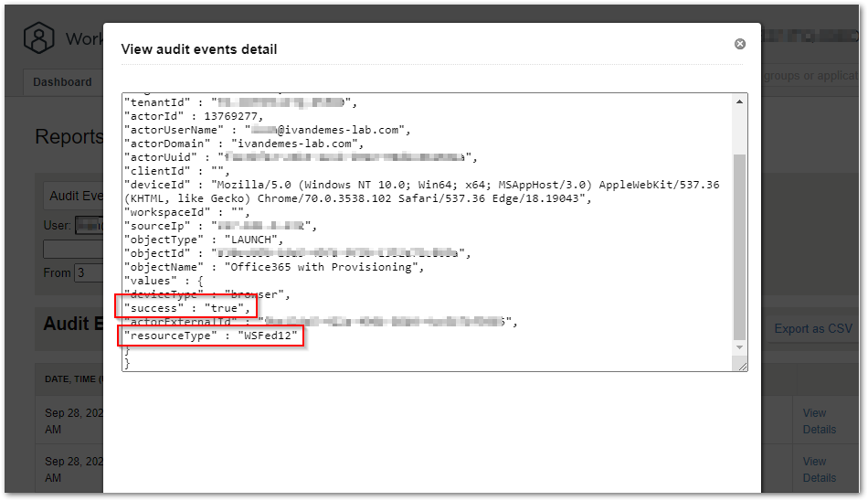Click the From number field

click(x=90, y=272)
